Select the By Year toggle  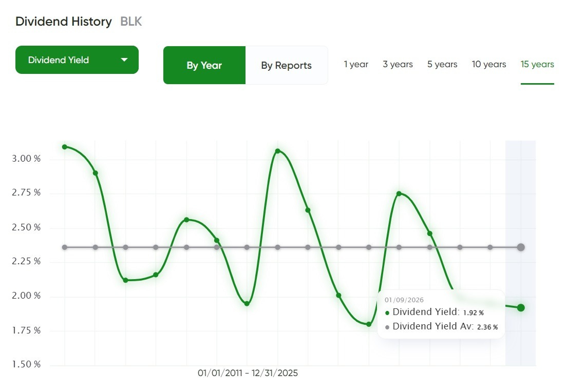[x=204, y=65]
